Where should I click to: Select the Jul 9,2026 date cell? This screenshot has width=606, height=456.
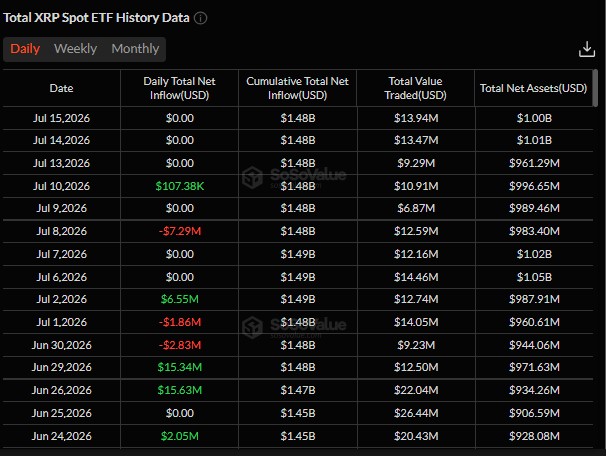click(x=61, y=208)
